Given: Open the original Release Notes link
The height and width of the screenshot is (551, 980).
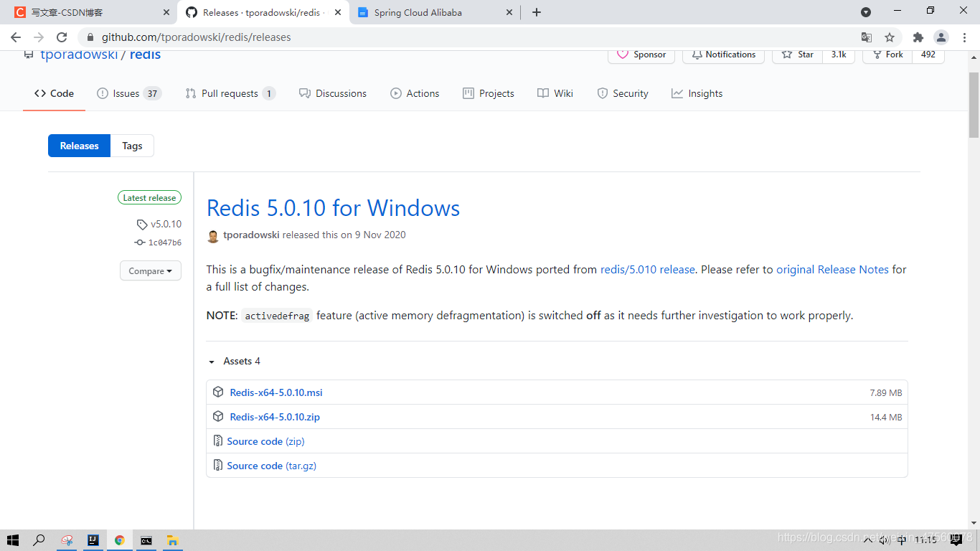Looking at the screenshot, I should (832, 270).
